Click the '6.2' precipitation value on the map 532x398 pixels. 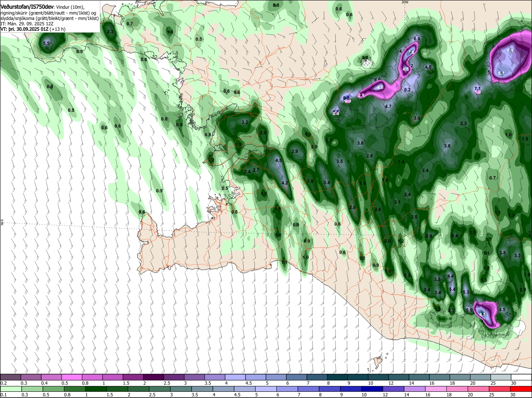point(407,90)
